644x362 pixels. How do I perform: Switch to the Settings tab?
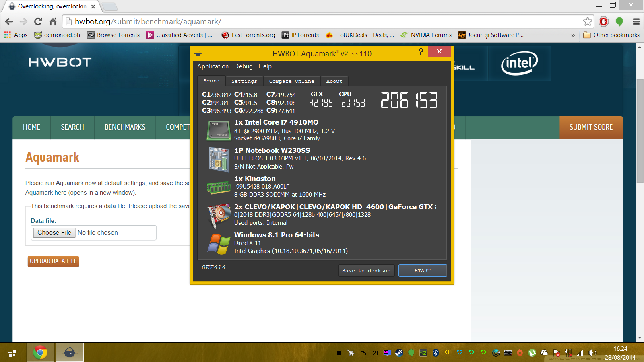click(244, 81)
